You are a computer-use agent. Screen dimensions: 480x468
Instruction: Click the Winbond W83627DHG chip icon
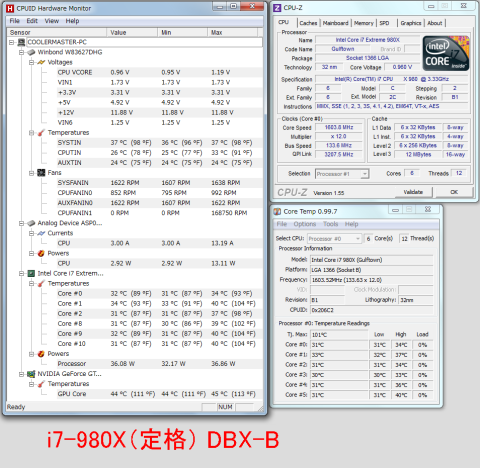[x=31, y=52]
